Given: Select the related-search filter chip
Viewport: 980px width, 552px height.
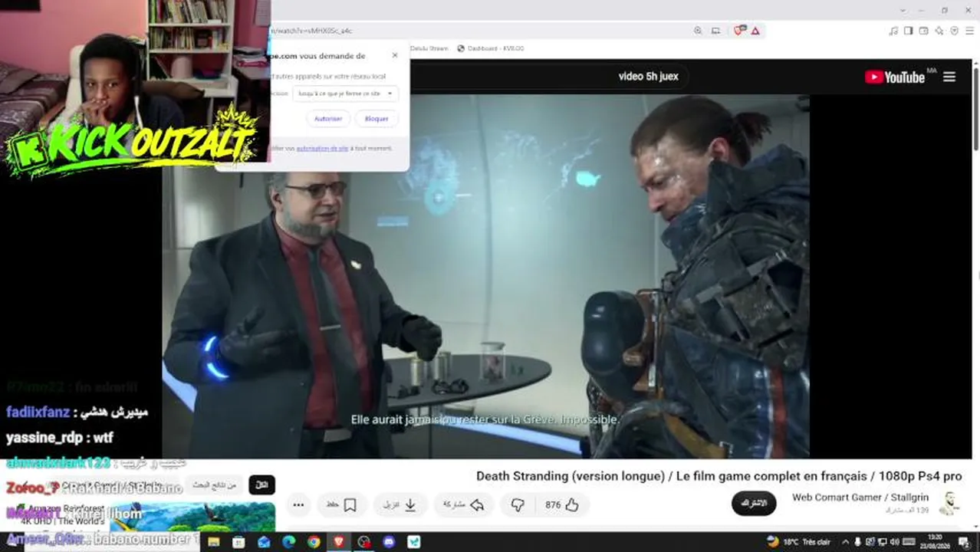Looking at the screenshot, I should [215, 485].
